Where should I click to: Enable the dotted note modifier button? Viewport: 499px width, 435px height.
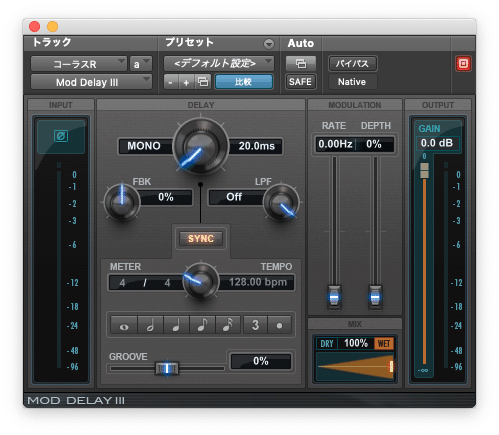[279, 325]
